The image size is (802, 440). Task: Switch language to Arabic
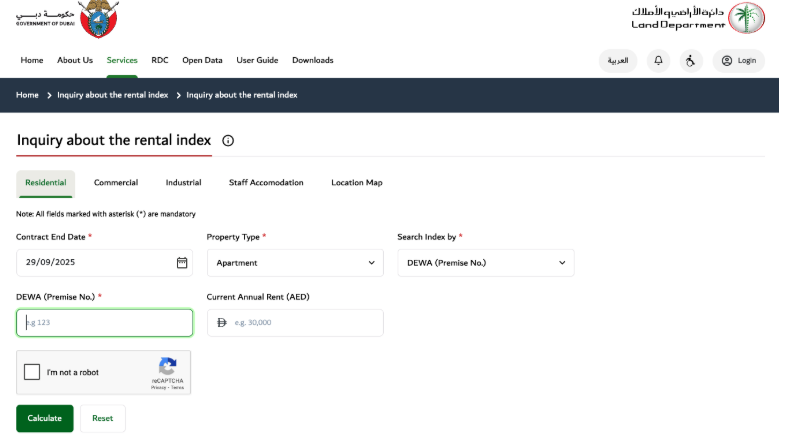pyautogui.click(x=618, y=60)
